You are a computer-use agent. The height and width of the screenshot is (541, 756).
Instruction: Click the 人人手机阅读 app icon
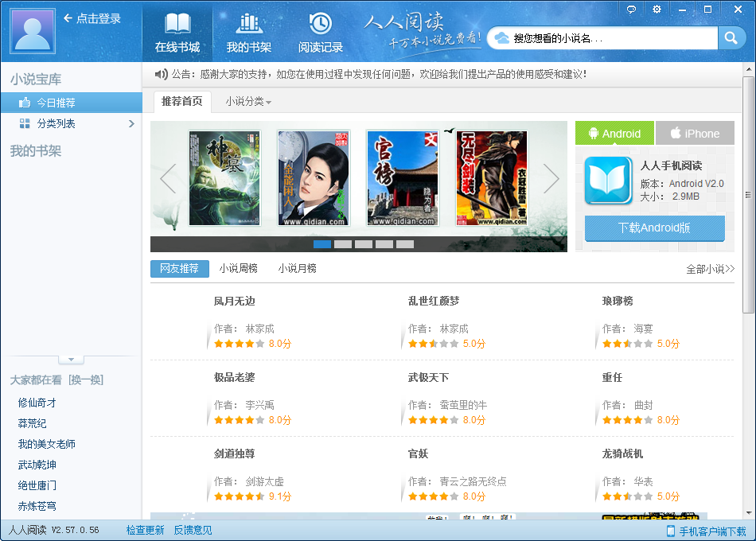click(x=609, y=181)
